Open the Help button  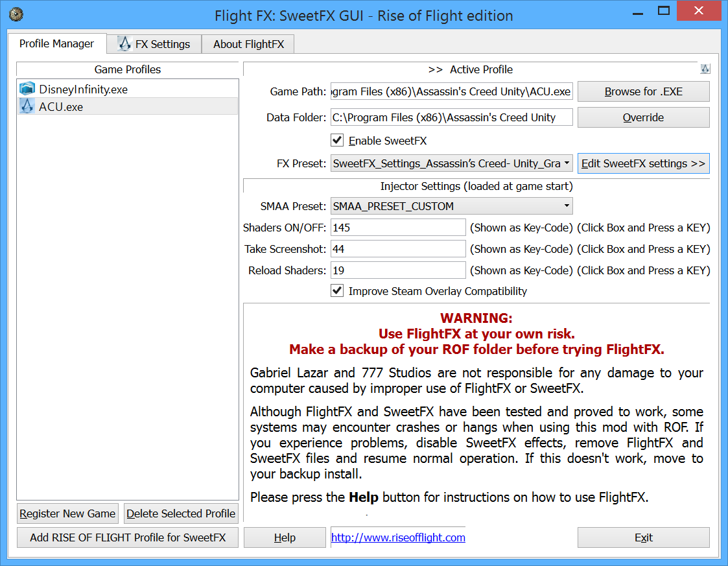click(285, 537)
